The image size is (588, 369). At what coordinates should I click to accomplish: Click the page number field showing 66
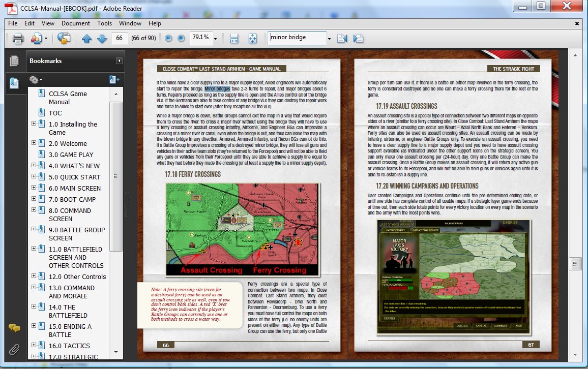(119, 38)
